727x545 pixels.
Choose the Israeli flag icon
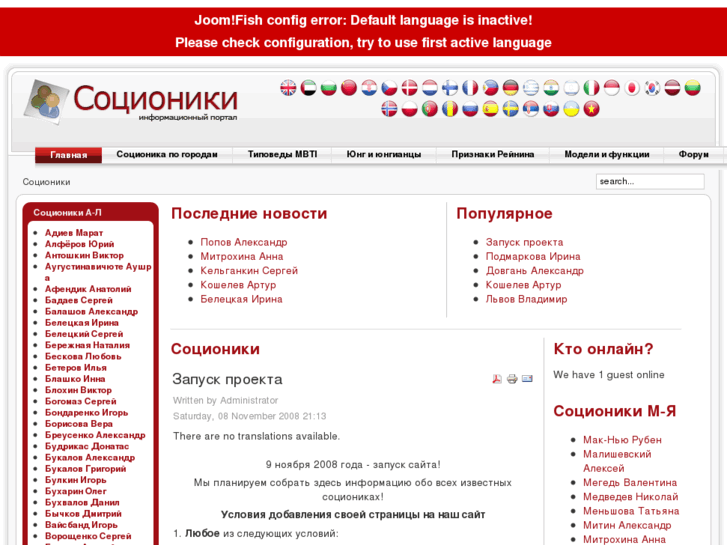[x=571, y=88]
